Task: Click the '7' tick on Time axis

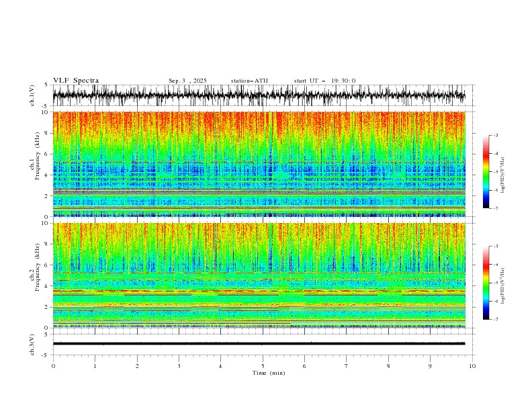Action: point(347,366)
